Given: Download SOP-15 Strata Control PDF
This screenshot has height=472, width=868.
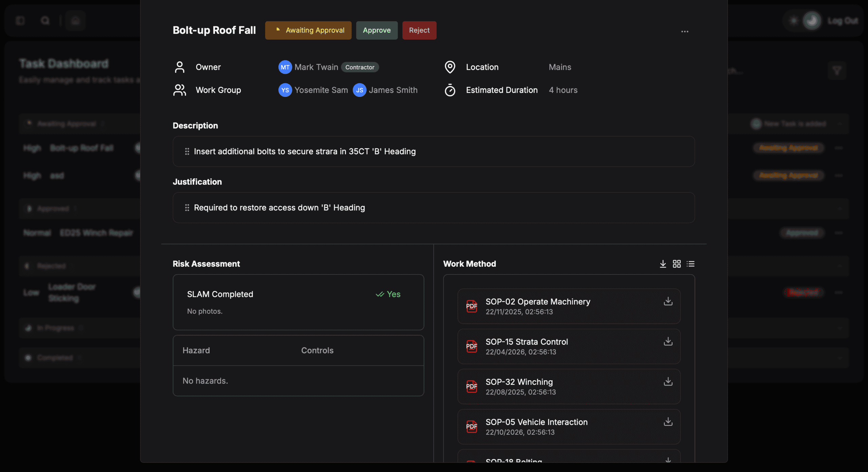Looking at the screenshot, I should click(668, 341).
